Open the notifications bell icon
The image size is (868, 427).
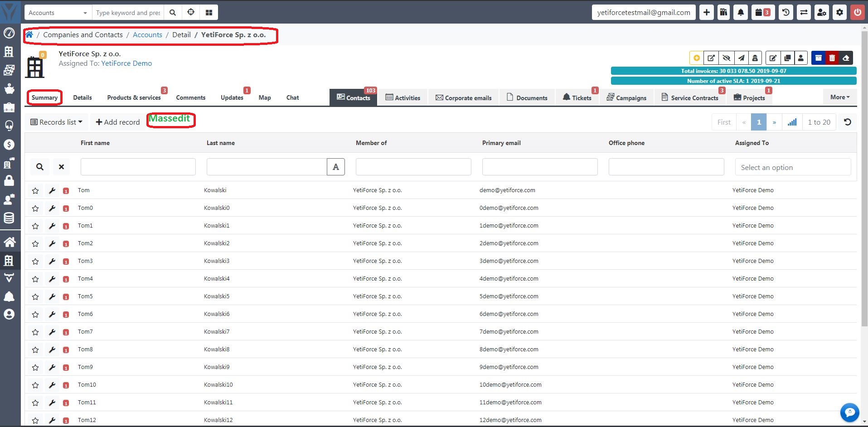coord(741,12)
